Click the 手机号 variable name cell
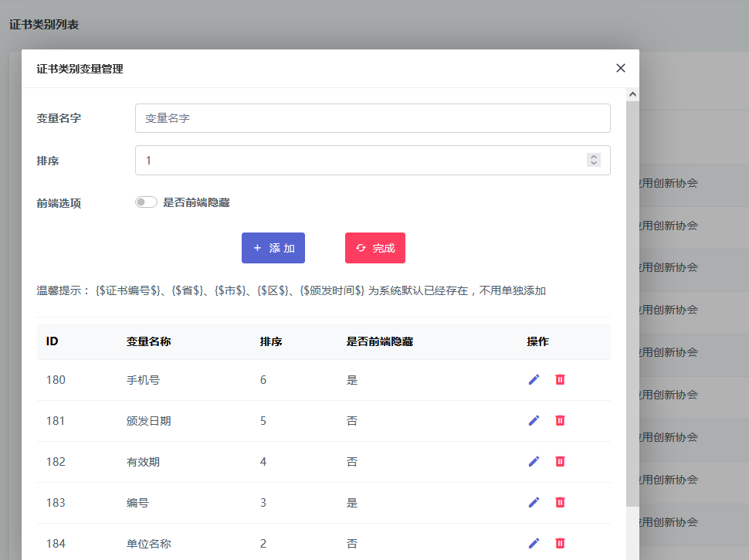 point(143,380)
